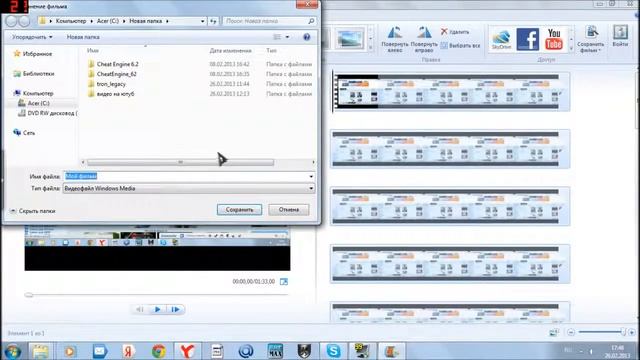Sort by Name (Имя) column header

click(93, 51)
